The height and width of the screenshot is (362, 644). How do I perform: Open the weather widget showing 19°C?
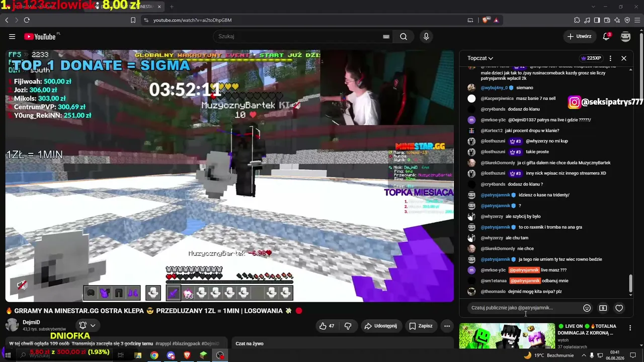point(548,355)
